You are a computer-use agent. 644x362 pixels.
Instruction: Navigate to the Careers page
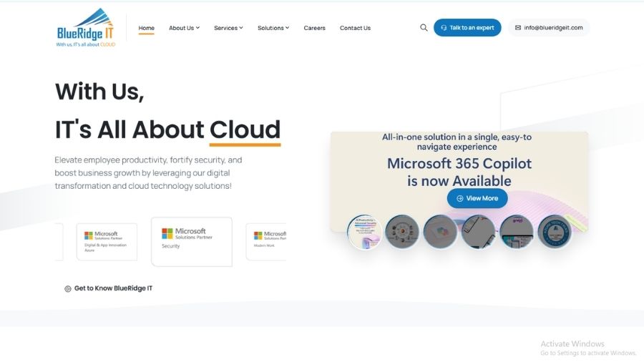314,28
